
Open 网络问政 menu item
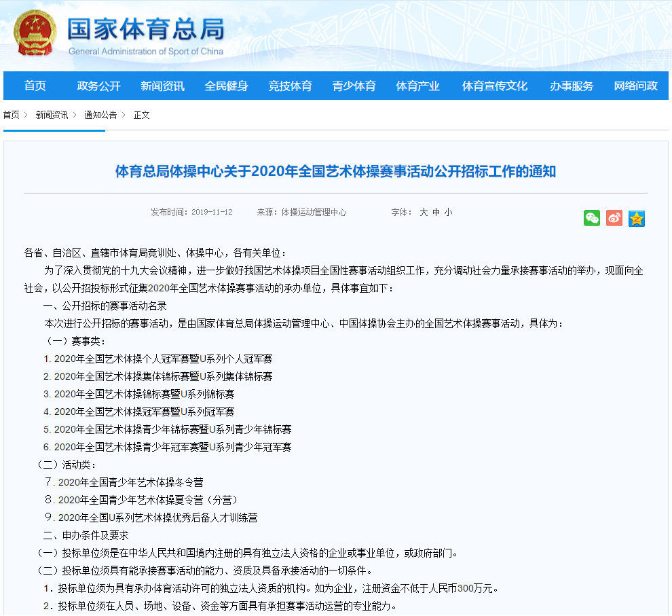tap(635, 86)
